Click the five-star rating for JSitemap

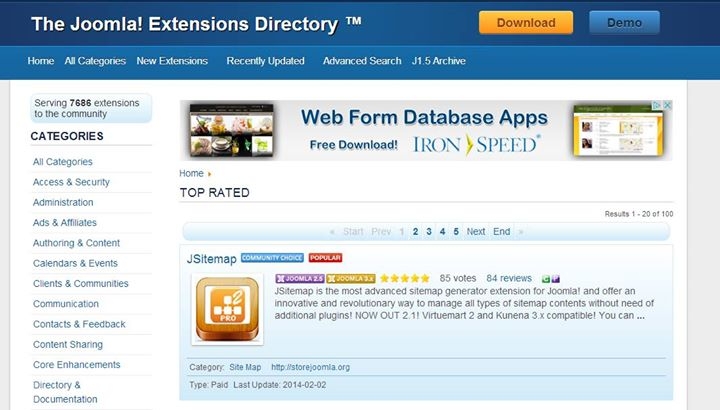coord(405,278)
